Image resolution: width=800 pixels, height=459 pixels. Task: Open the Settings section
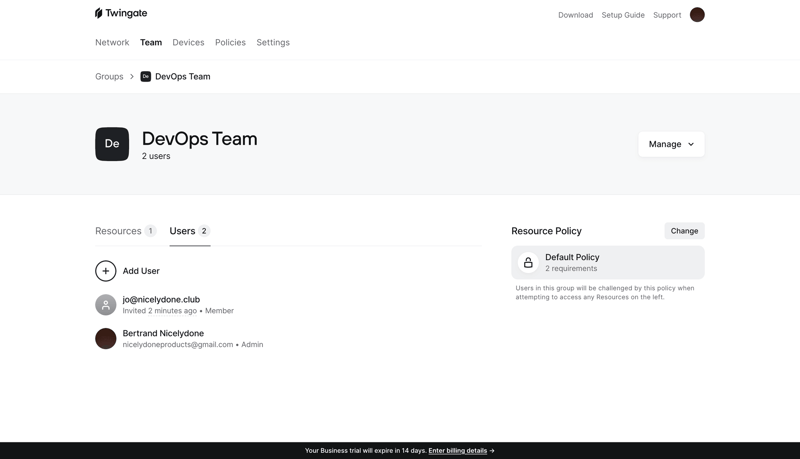[x=273, y=42]
